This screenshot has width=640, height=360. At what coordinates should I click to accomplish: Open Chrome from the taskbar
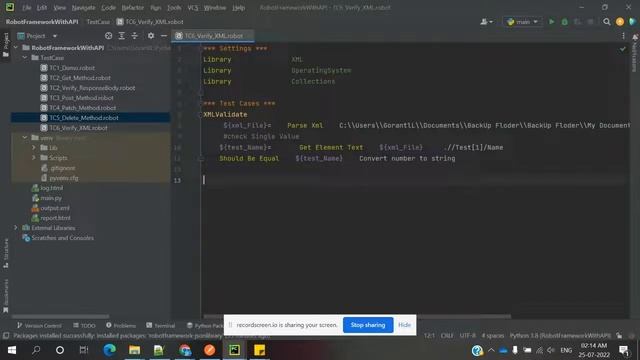coord(184,350)
